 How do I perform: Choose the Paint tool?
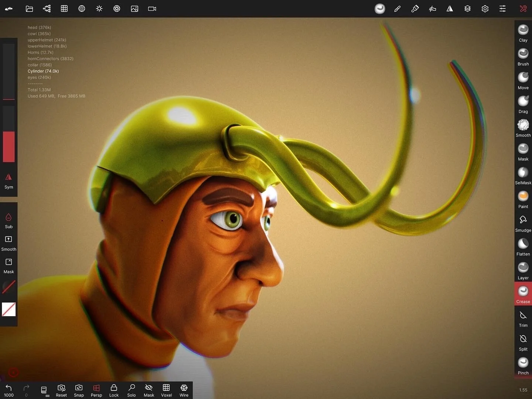click(x=523, y=200)
